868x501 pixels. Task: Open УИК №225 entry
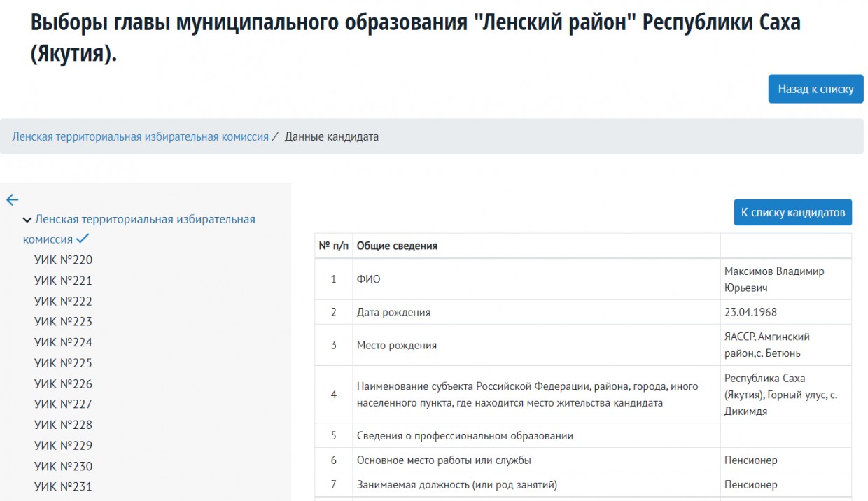pos(63,363)
